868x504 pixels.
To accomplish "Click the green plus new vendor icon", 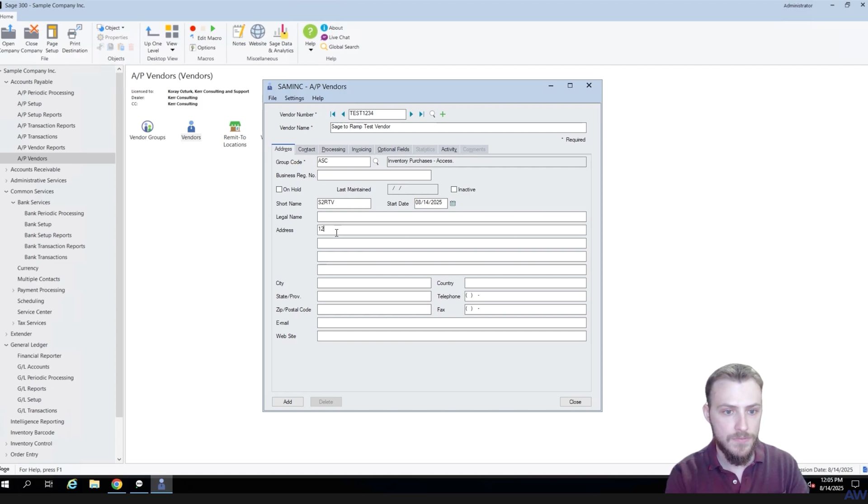I will [443, 114].
